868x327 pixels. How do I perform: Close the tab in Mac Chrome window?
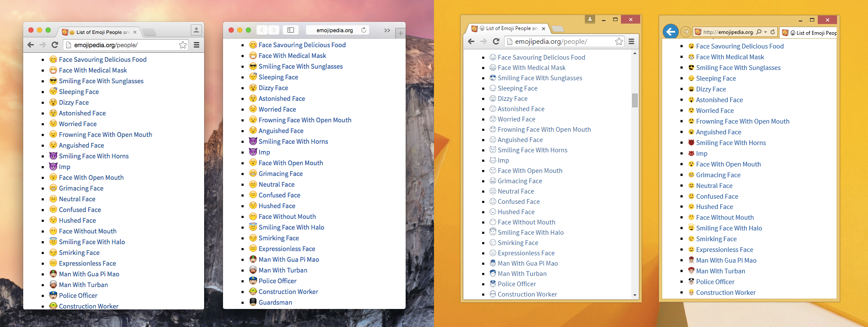click(135, 32)
